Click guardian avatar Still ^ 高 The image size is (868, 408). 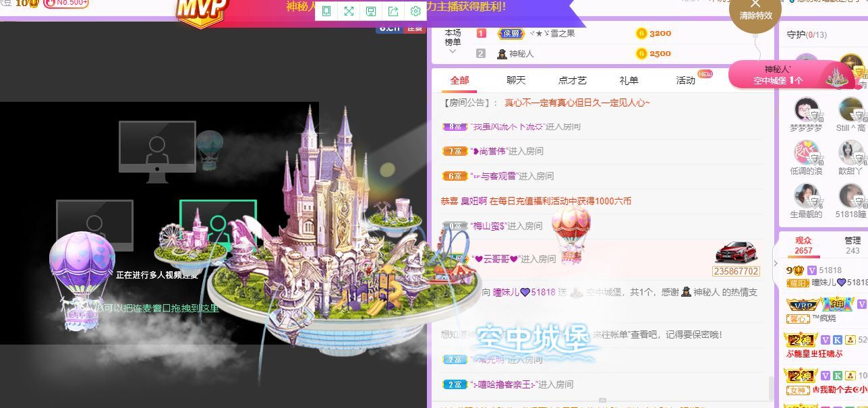(851, 109)
